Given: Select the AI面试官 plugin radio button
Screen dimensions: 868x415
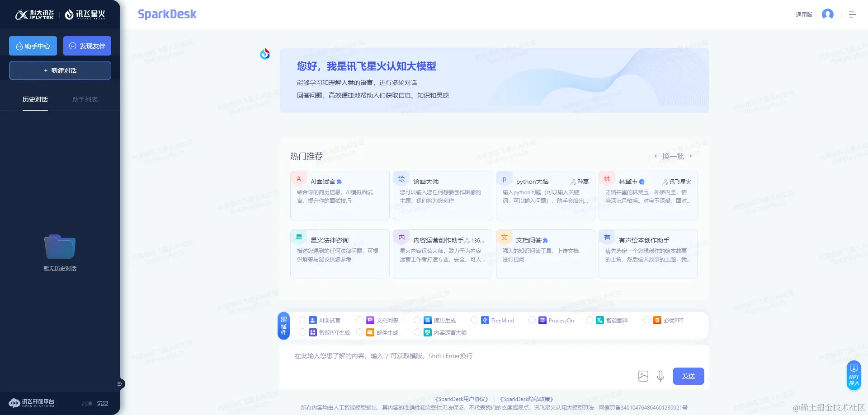Looking at the screenshot, I should pos(302,320).
